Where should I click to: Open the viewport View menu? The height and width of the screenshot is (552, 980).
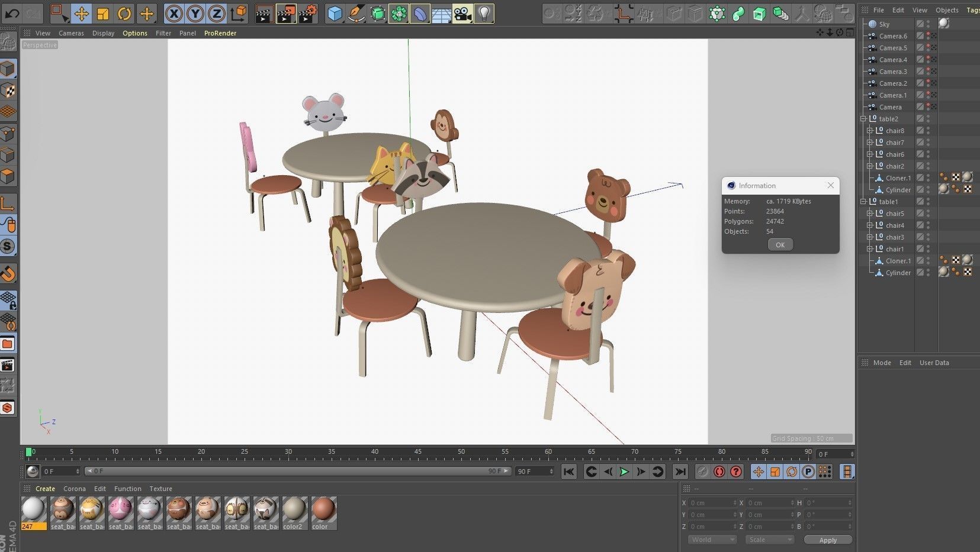click(x=43, y=33)
